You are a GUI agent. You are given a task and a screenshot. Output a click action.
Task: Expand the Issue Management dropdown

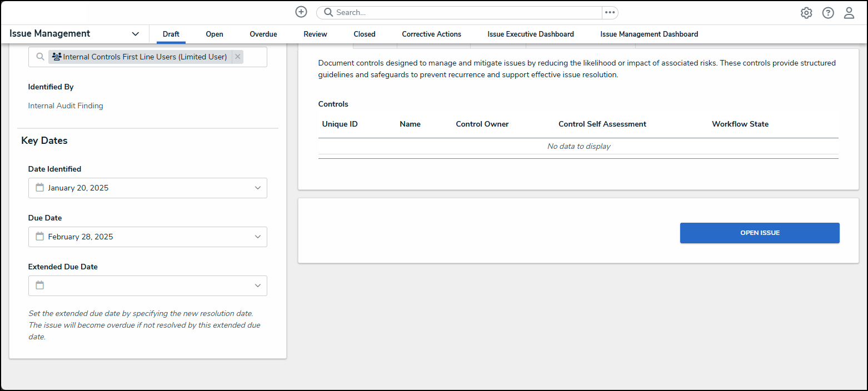135,34
